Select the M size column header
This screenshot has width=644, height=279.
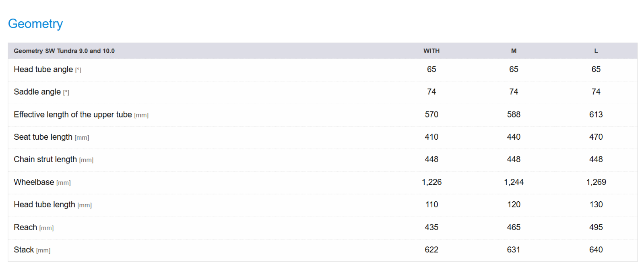point(514,51)
